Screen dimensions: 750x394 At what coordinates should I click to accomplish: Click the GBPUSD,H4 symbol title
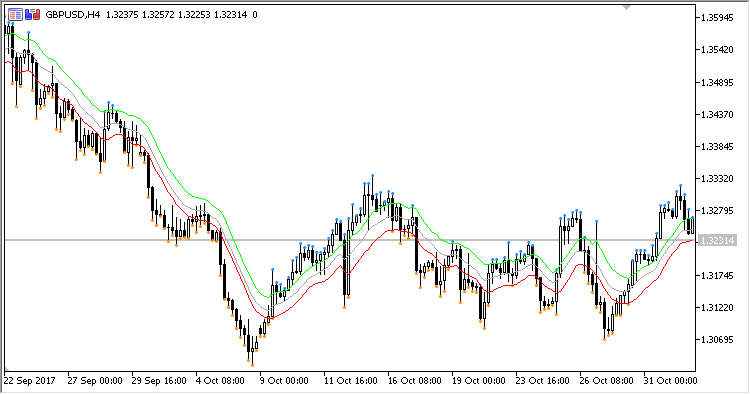click(73, 15)
